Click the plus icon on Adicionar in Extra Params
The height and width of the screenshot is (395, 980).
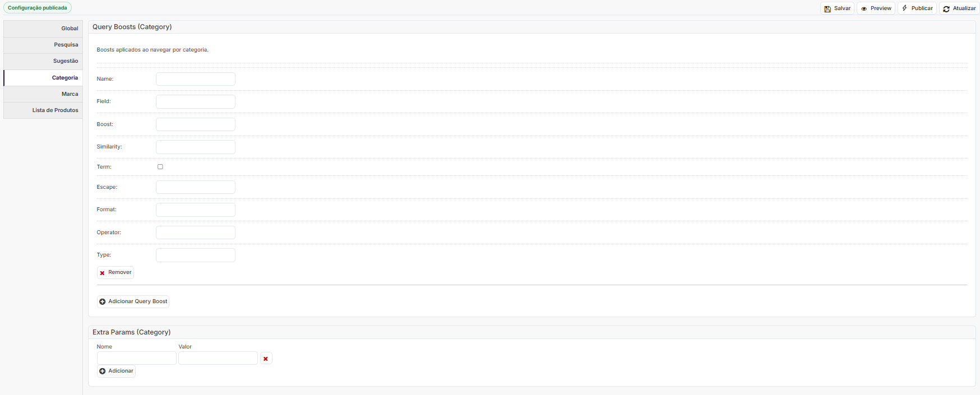102,371
